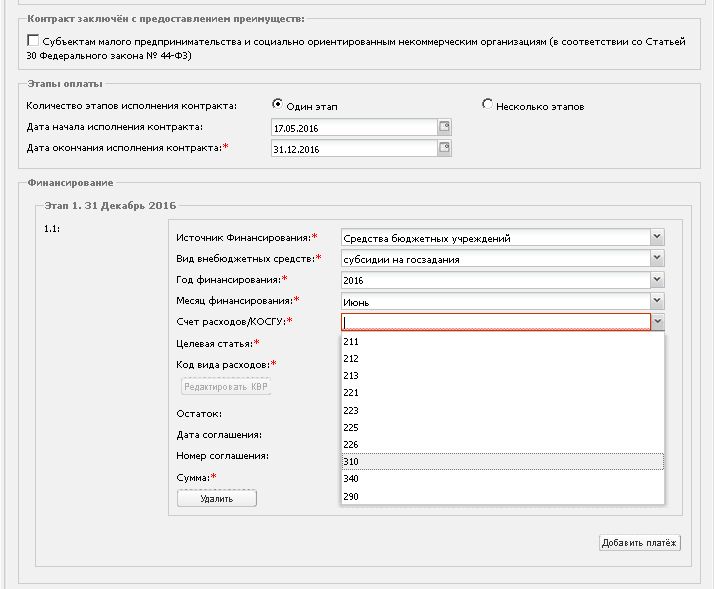Focus the contract end date field 31.12.2016
Image resolution: width=714 pixels, height=589 pixels.
pyautogui.click(x=354, y=149)
